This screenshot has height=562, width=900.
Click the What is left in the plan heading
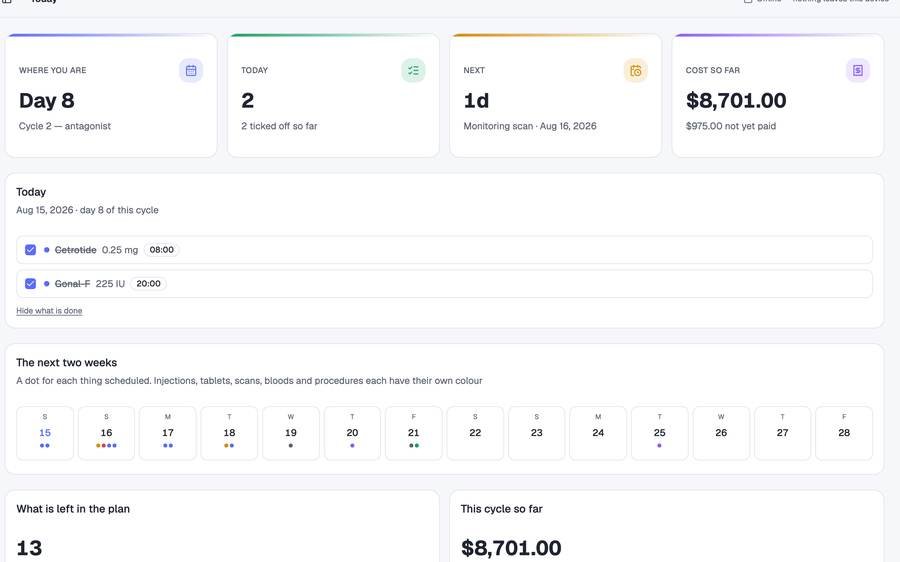[x=73, y=509]
